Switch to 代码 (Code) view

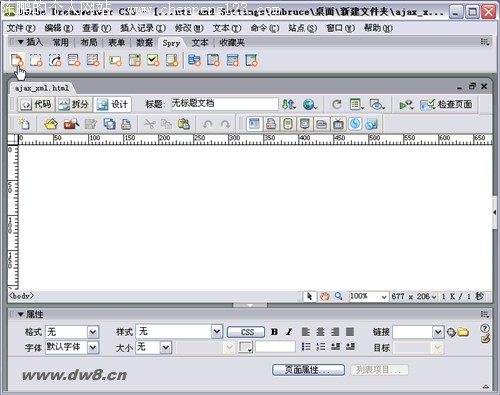(36, 105)
